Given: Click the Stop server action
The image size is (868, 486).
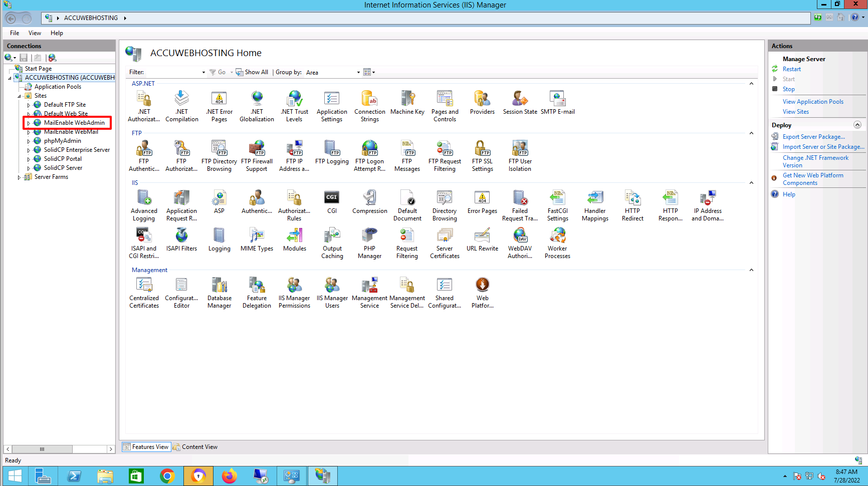Looking at the screenshot, I should tap(789, 89).
